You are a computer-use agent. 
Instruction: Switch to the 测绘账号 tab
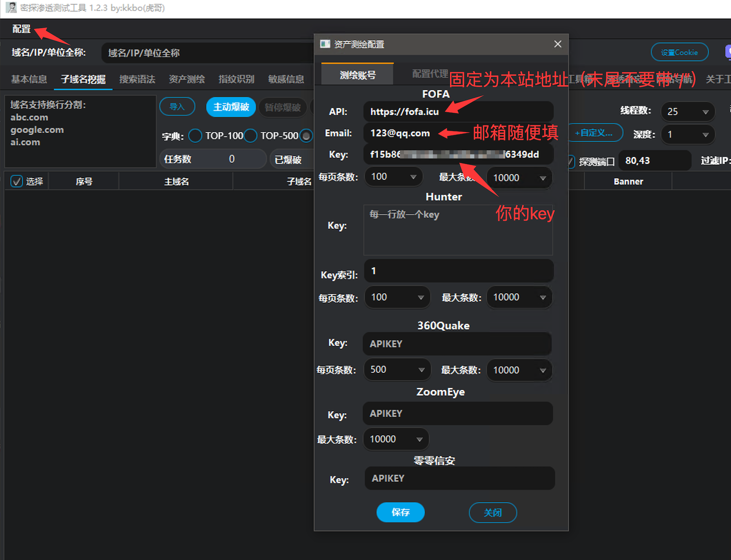pyautogui.click(x=358, y=75)
